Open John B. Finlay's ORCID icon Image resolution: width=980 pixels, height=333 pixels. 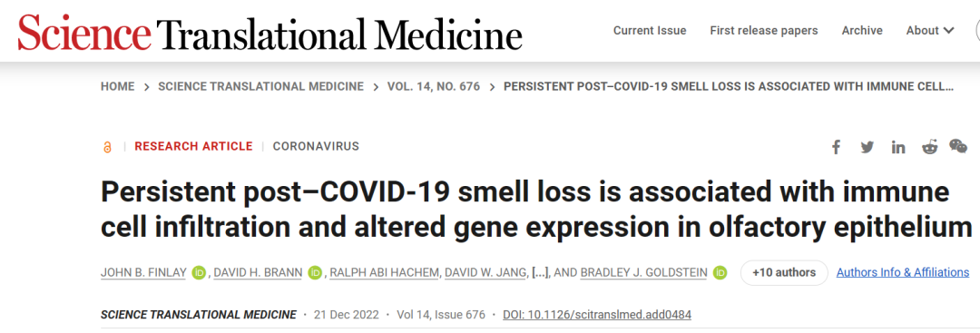point(200,273)
